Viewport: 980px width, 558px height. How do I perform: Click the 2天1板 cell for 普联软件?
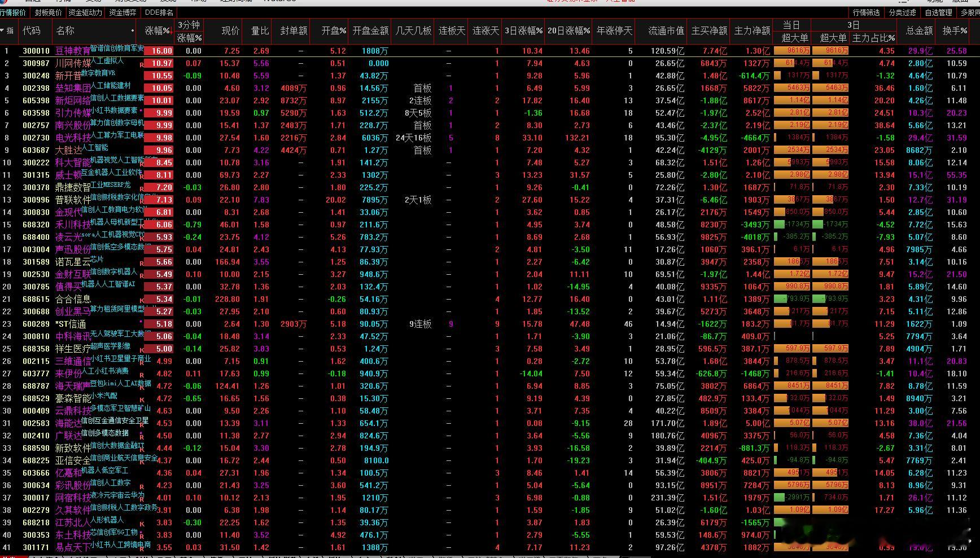coord(418,200)
